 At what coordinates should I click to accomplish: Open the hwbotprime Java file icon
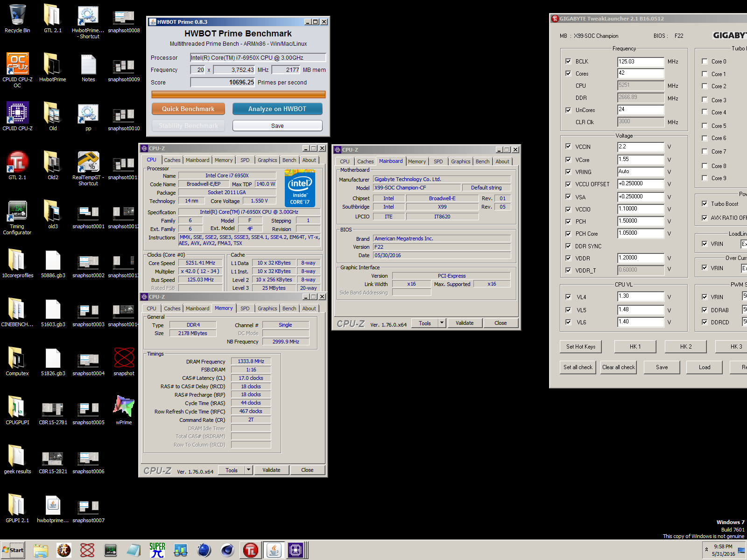[x=53, y=509]
